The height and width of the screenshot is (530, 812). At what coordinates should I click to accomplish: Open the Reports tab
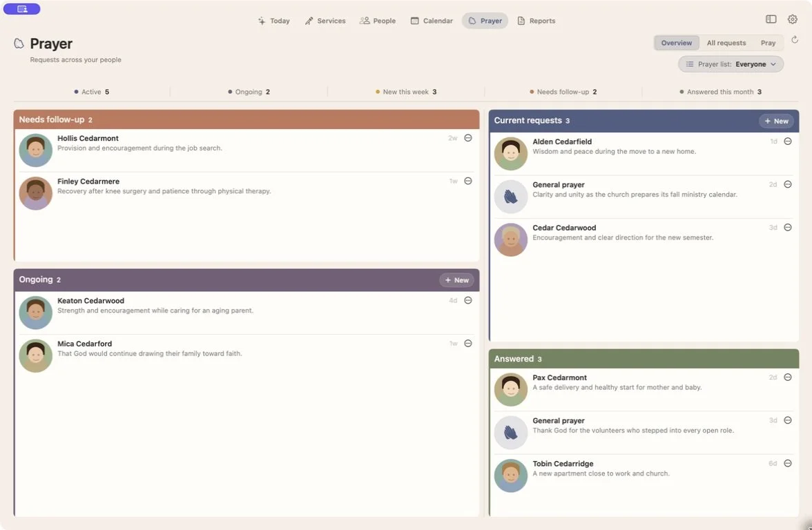(x=536, y=21)
